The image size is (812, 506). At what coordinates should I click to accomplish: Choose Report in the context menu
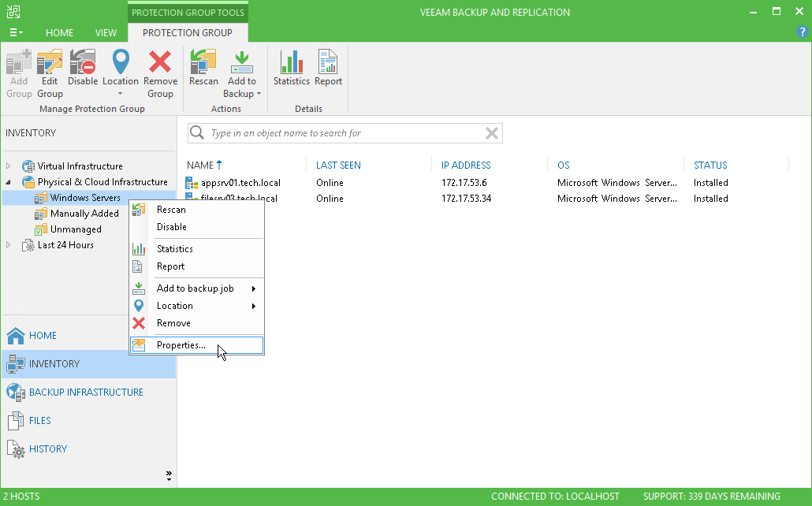point(197,266)
